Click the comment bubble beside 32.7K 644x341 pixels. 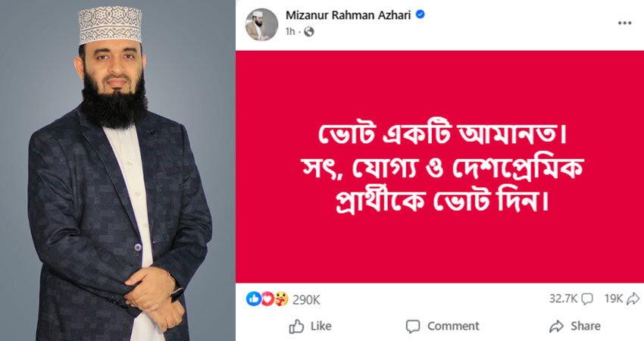coord(587,299)
